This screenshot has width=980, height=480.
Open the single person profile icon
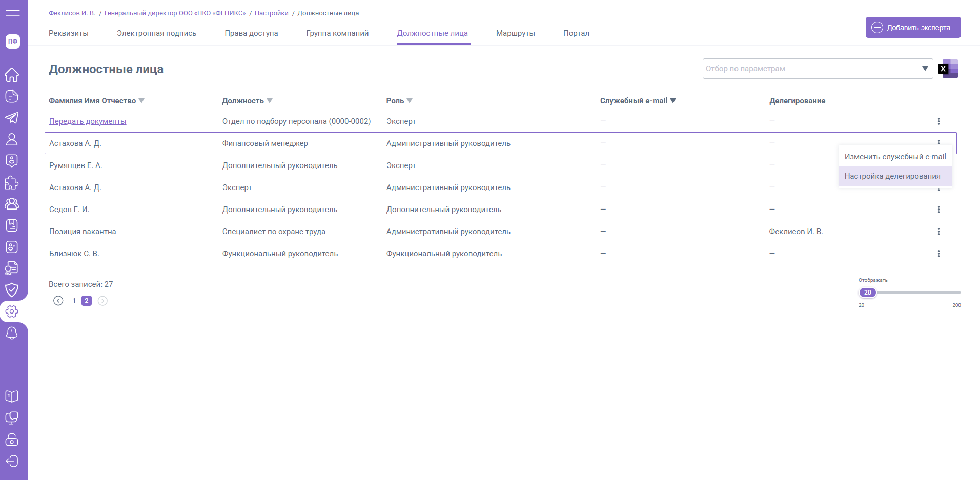point(12,139)
